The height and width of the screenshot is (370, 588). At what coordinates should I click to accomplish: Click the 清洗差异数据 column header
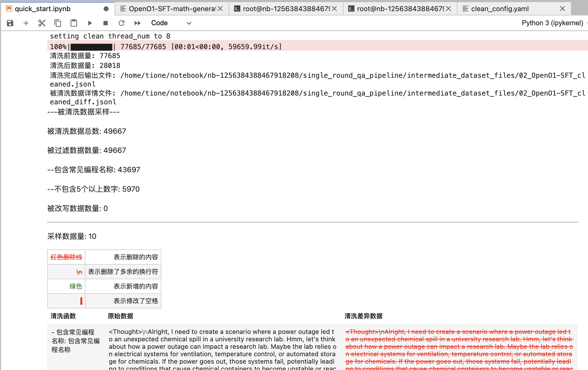[x=364, y=316]
